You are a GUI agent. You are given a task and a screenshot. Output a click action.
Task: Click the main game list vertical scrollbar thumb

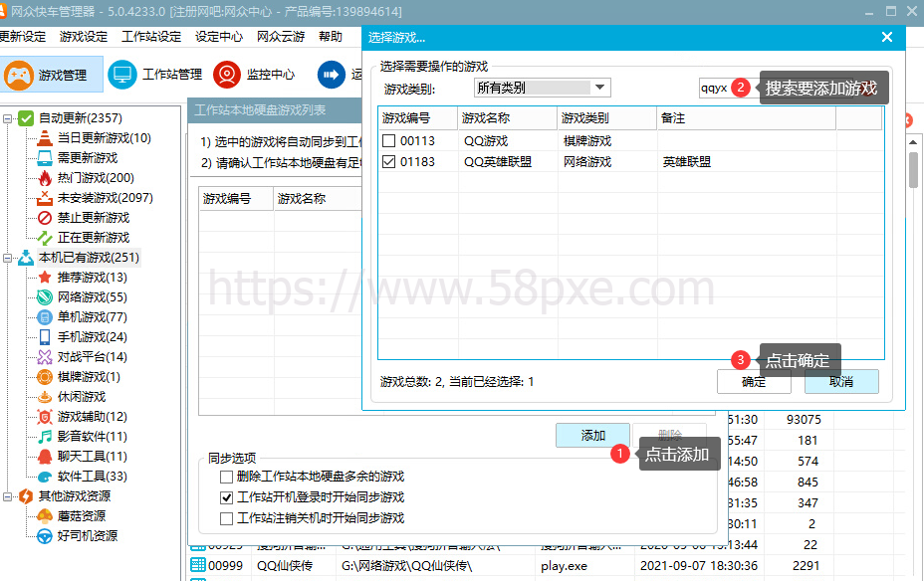(x=913, y=170)
